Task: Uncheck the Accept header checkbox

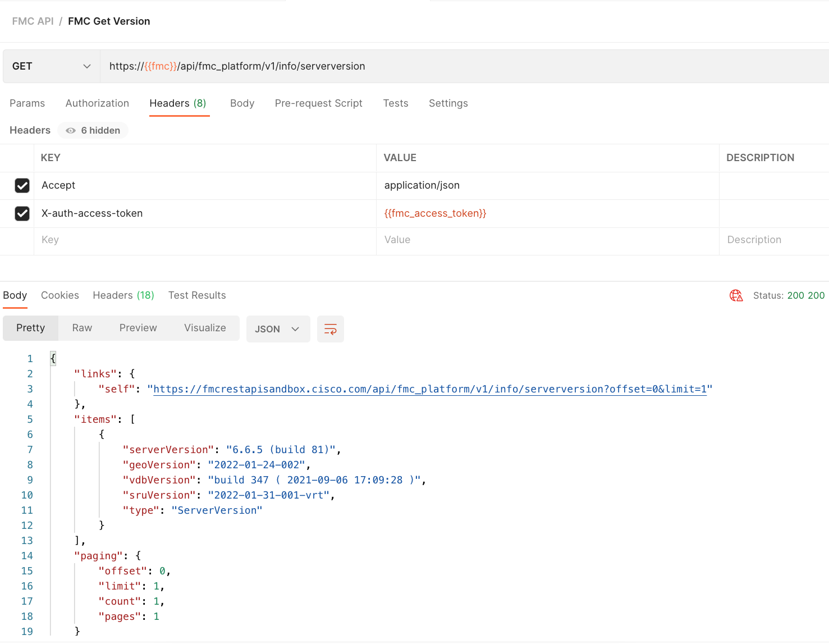Action: coord(22,185)
